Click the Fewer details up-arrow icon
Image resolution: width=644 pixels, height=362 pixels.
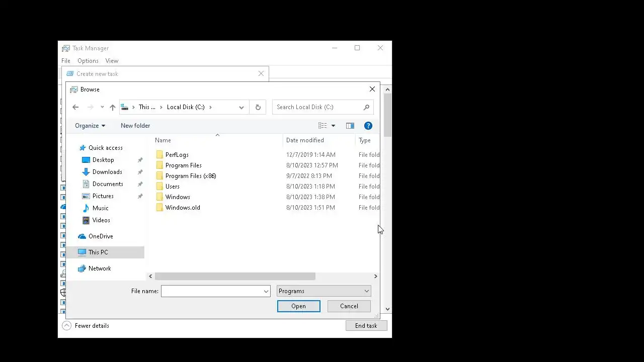click(67, 326)
